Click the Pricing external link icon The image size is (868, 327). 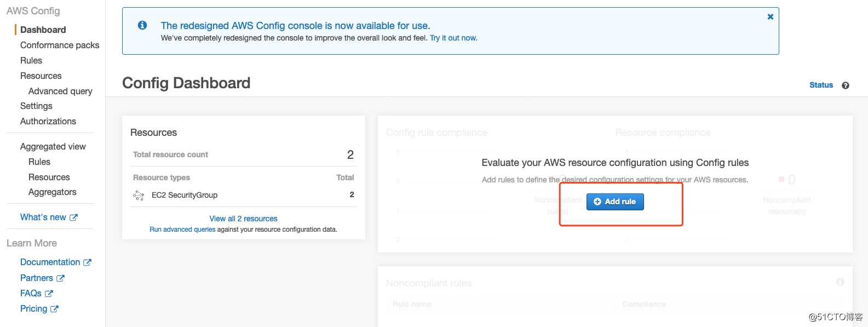[54, 309]
